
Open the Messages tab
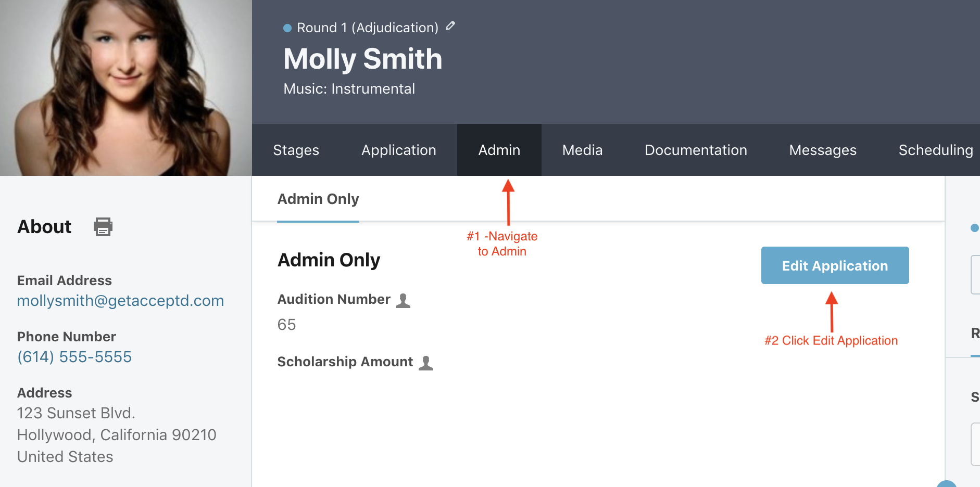pos(823,150)
